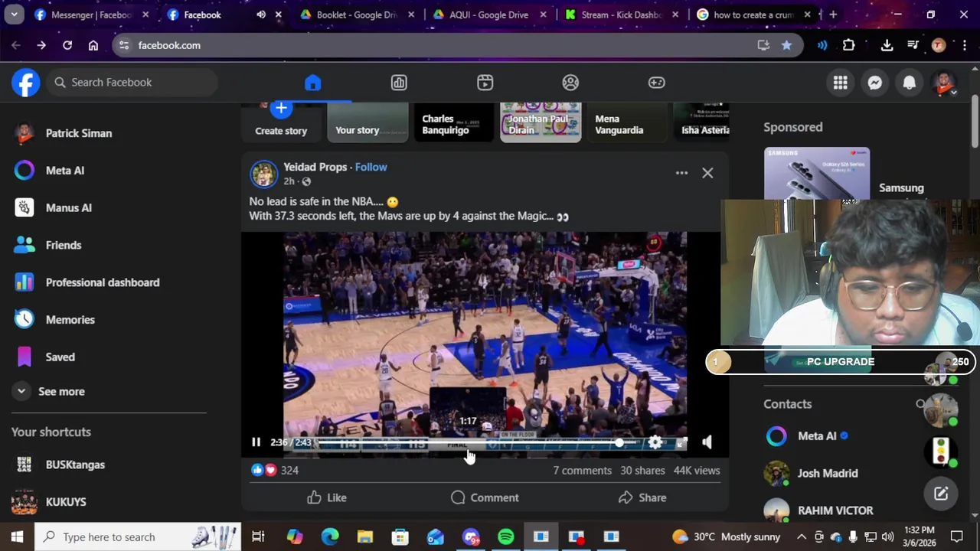980x551 pixels.
Task: Open the Professional dashboard tab in top navigation
Action: [x=399, y=83]
